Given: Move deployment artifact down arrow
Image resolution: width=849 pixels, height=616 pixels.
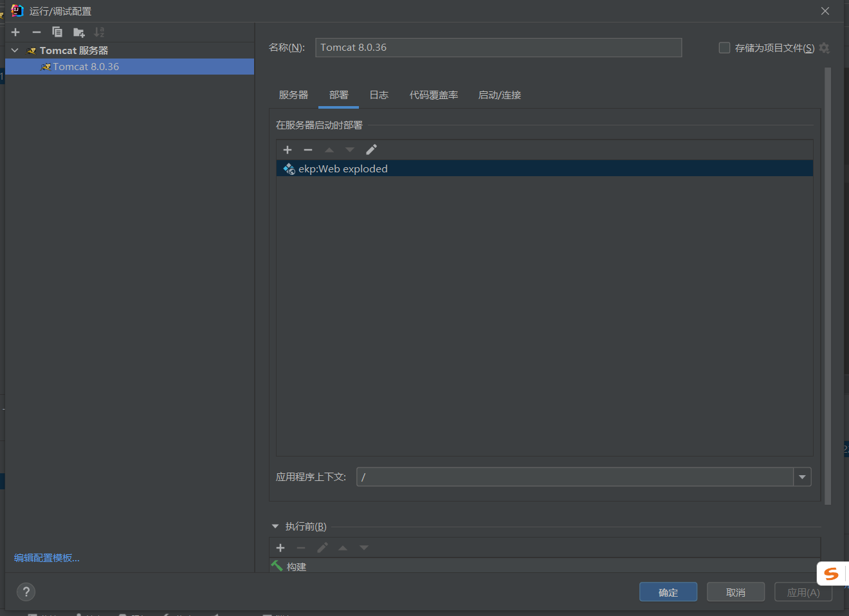Looking at the screenshot, I should 350,150.
